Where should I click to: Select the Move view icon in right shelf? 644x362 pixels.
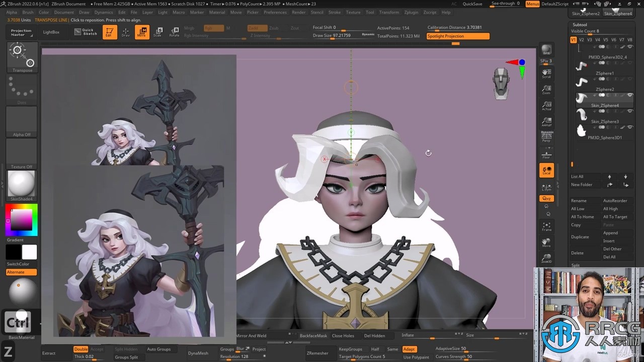pyautogui.click(x=546, y=243)
